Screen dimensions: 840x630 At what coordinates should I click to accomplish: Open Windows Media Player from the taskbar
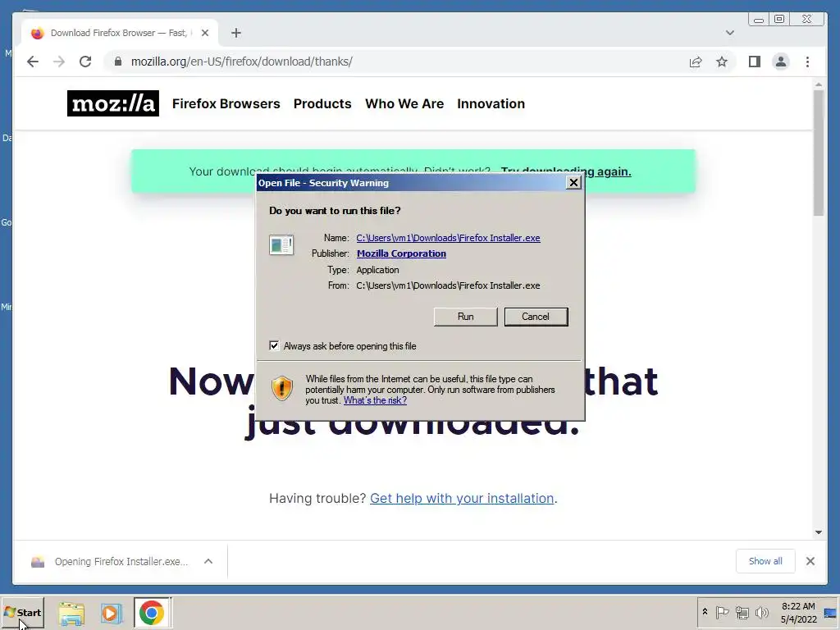[112, 613]
